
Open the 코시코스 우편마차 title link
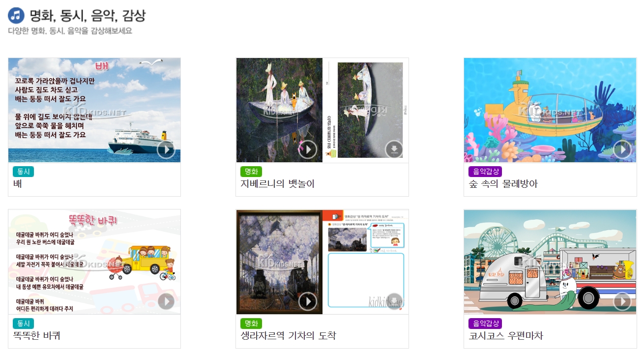[x=506, y=336]
